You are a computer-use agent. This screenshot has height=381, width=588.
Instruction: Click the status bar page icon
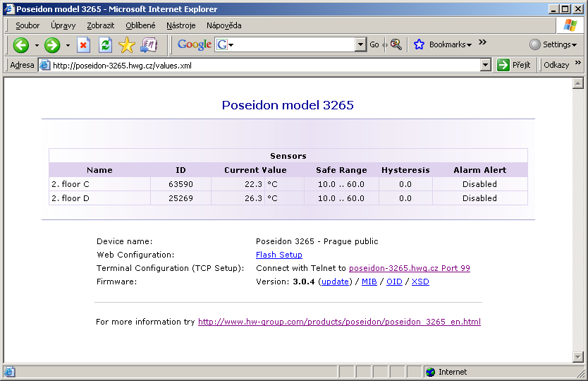[x=9, y=372]
